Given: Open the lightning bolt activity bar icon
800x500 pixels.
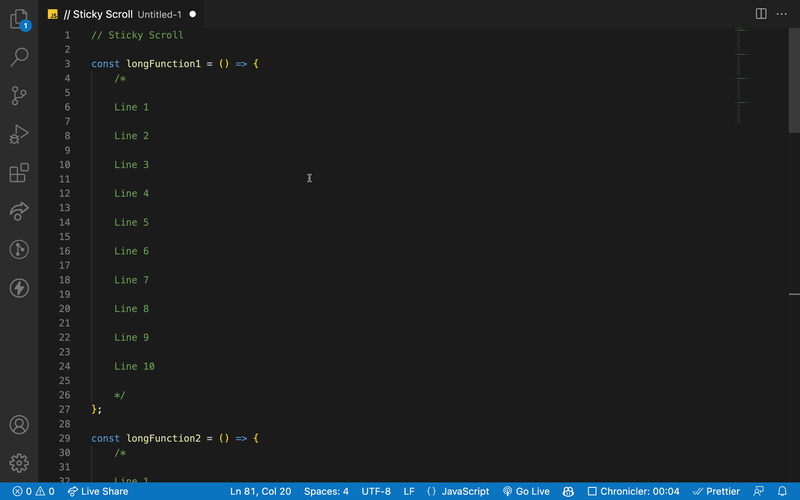Looking at the screenshot, I should (19, 288).
